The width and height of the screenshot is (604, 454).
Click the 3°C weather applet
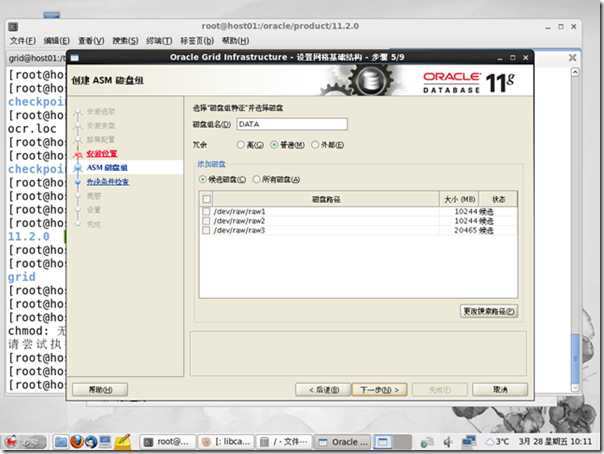497,442
